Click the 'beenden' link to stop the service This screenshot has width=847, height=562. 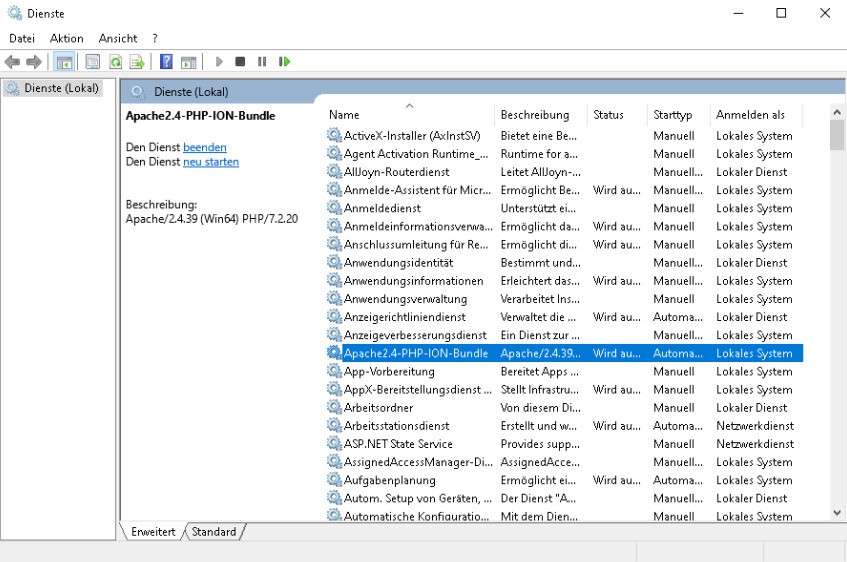204,147
